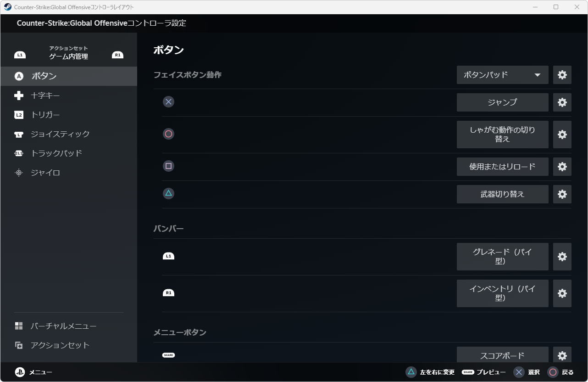Viewport: 588px width, 382px height.
Task: Click the R1 next action set icon
Action: tap(118, 55)
